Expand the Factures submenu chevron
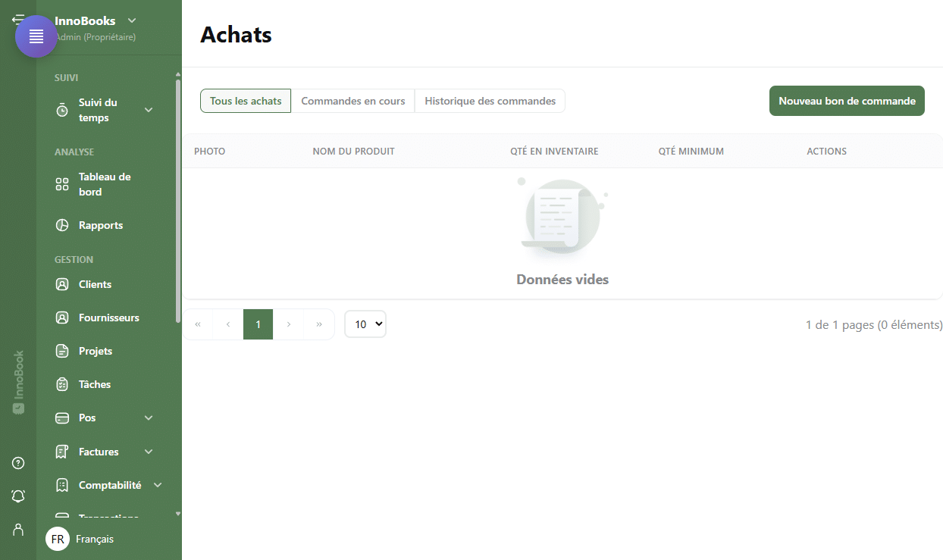The image size is (943, 560). tap(149, 452)
